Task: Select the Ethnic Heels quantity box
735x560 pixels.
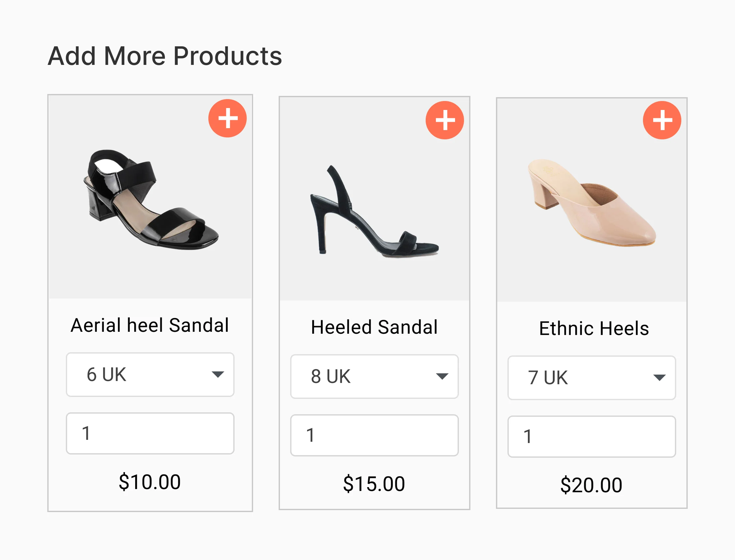Action: click(x=592, y=437)
